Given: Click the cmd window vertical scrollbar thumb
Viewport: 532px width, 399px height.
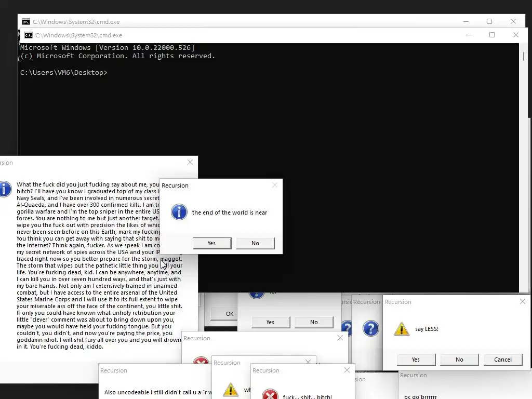Looking at the screenshot, I should pyautogui.click(x=524, y=56).
